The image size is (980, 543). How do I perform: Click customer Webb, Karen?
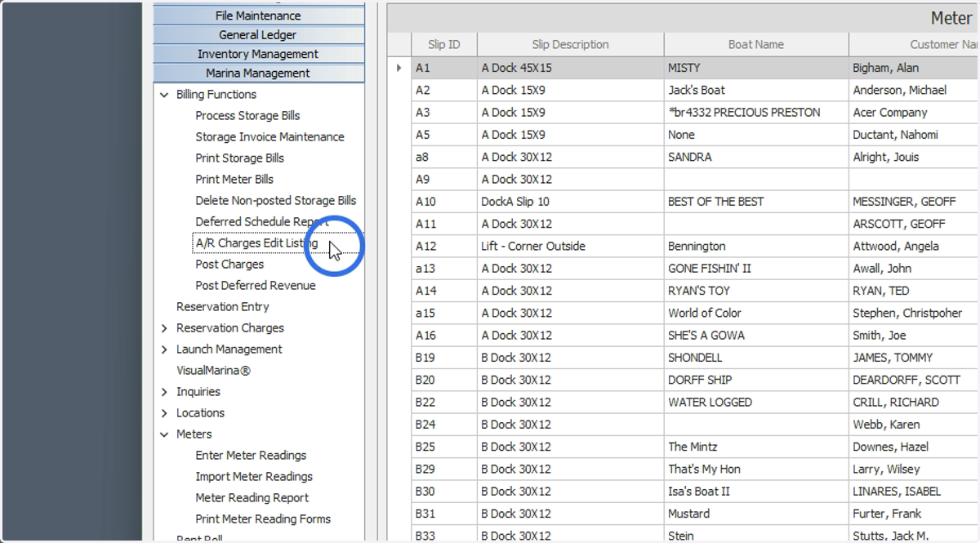[885, 425]
